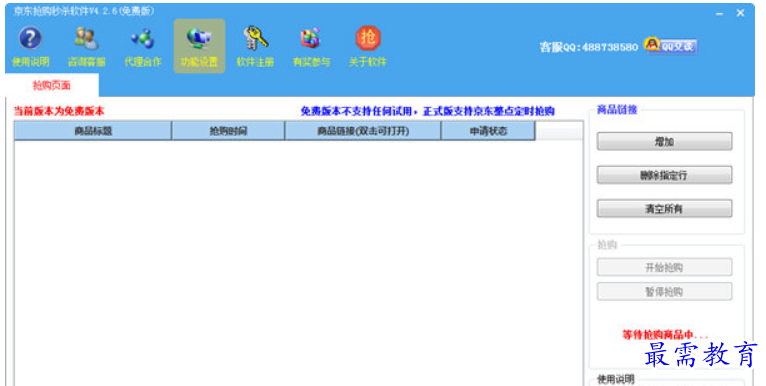Click the 删除指定行 button
The height and width of the screenshot is (386, 766).
click(x=664, y=175)
